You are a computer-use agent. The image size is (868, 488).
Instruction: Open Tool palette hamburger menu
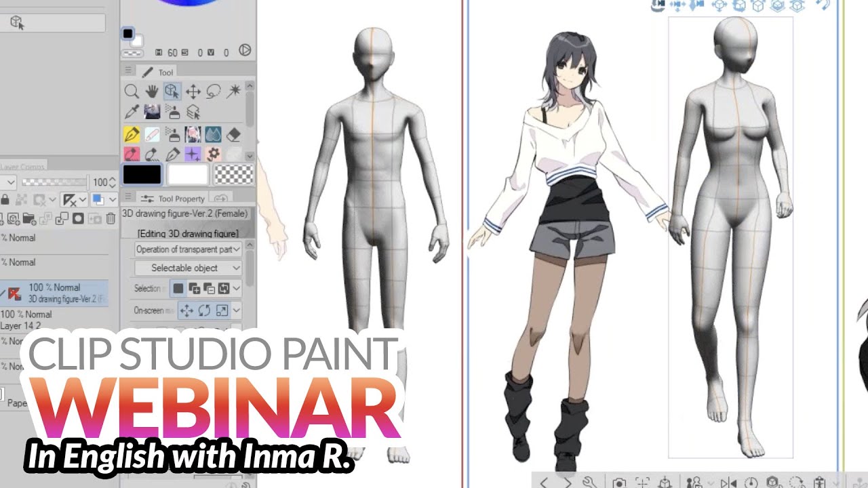[x=127, y=70]
